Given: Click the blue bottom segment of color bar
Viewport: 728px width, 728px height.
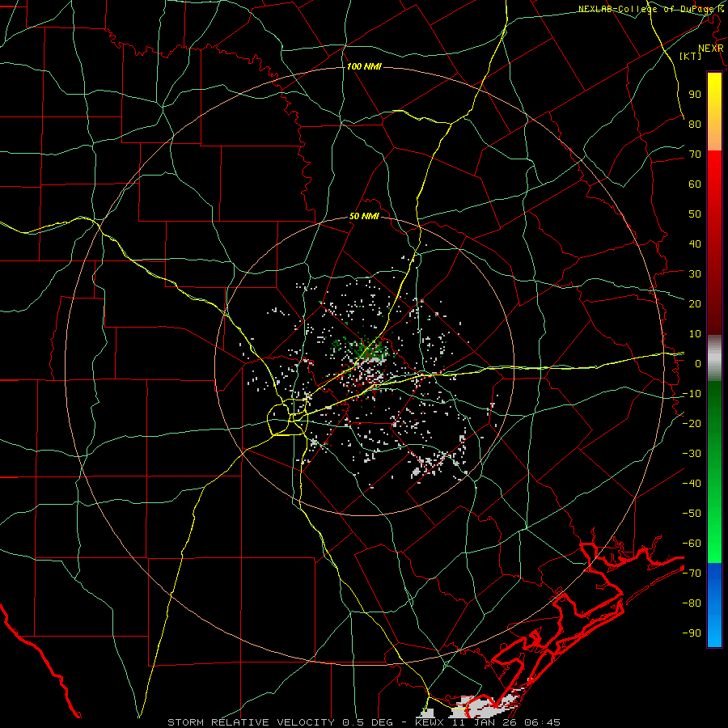Looking at the screenshot, I should [x=714, y=605].
